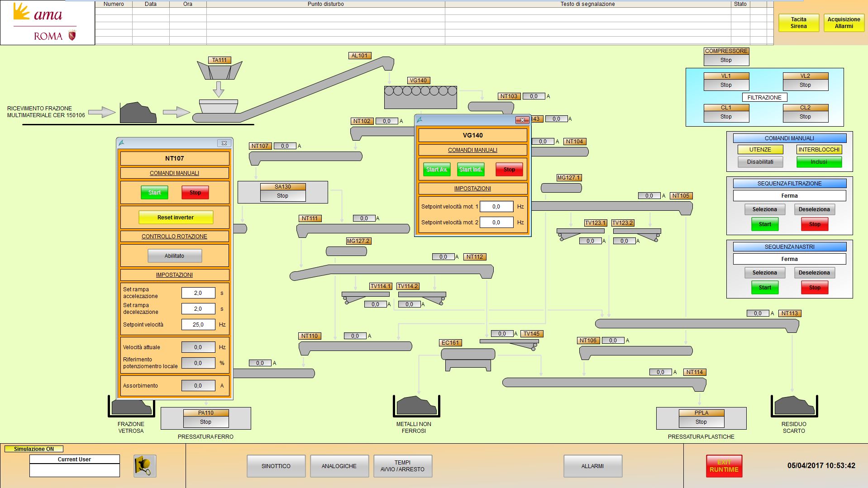Screen dimensions: 868x488
Task: Click the TA111 hopper icon
Action: [219, 71]
